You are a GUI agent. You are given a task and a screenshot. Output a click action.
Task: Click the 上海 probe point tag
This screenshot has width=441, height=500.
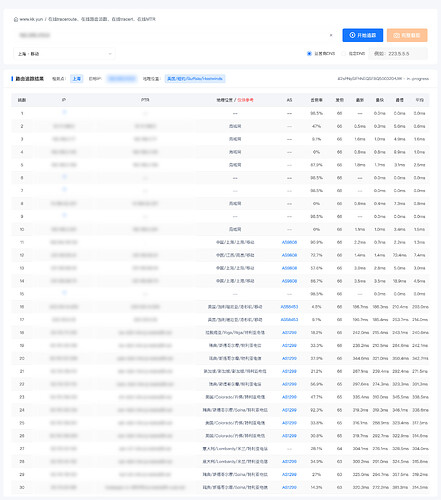77,79
